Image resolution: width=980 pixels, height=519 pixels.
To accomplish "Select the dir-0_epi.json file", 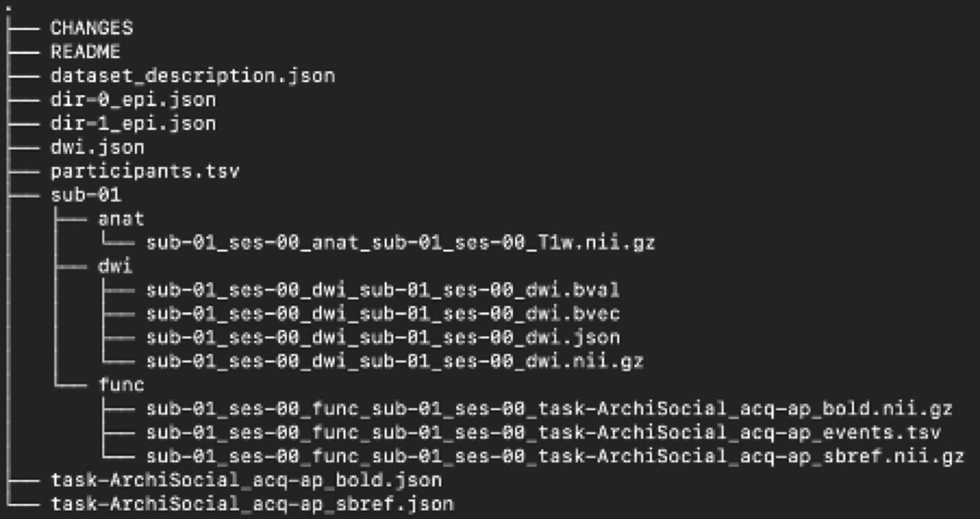I will (133, 100).
